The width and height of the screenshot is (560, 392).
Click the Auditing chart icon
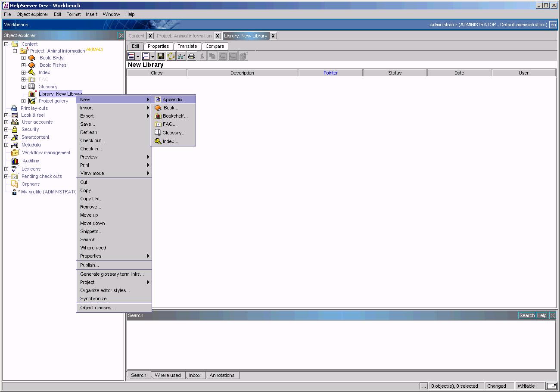(15, 161)
